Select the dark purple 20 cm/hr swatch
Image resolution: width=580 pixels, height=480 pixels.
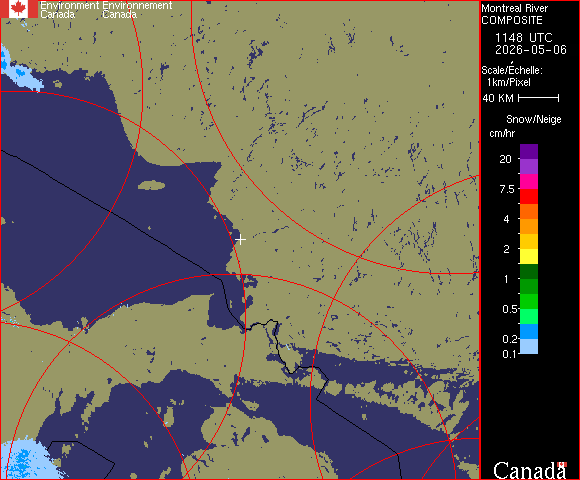click(x=529, y=151)
